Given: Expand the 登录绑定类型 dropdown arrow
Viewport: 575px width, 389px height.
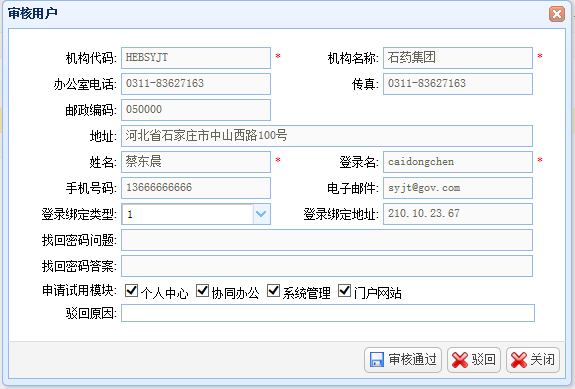Looking at the screenshot, I should point(261,214).
